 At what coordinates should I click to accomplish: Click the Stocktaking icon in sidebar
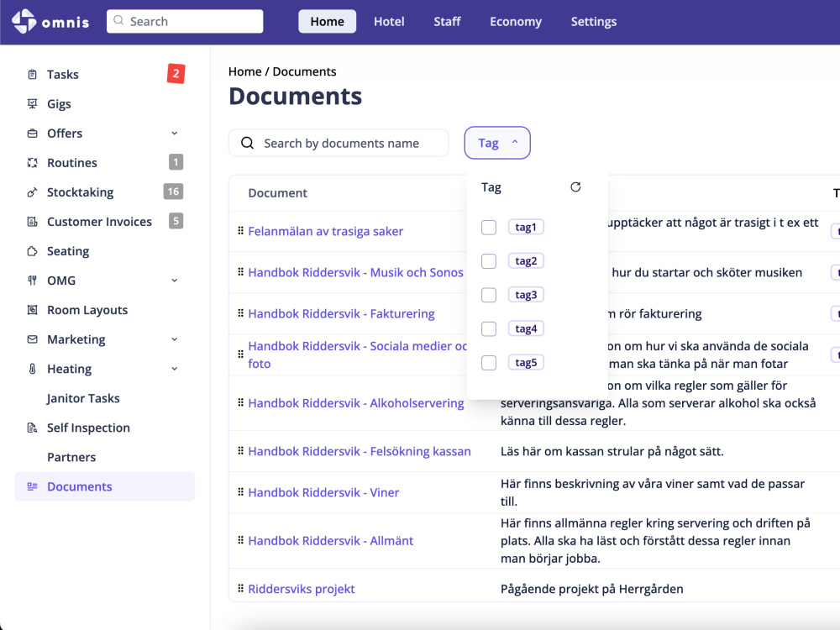(x=32, y=192)
